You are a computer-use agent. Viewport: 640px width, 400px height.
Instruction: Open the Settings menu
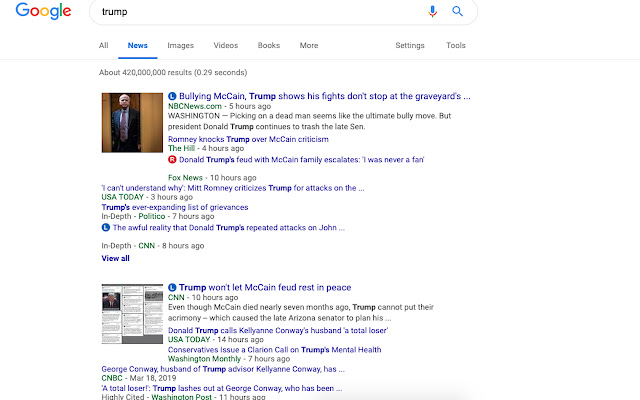click(410, 45)
